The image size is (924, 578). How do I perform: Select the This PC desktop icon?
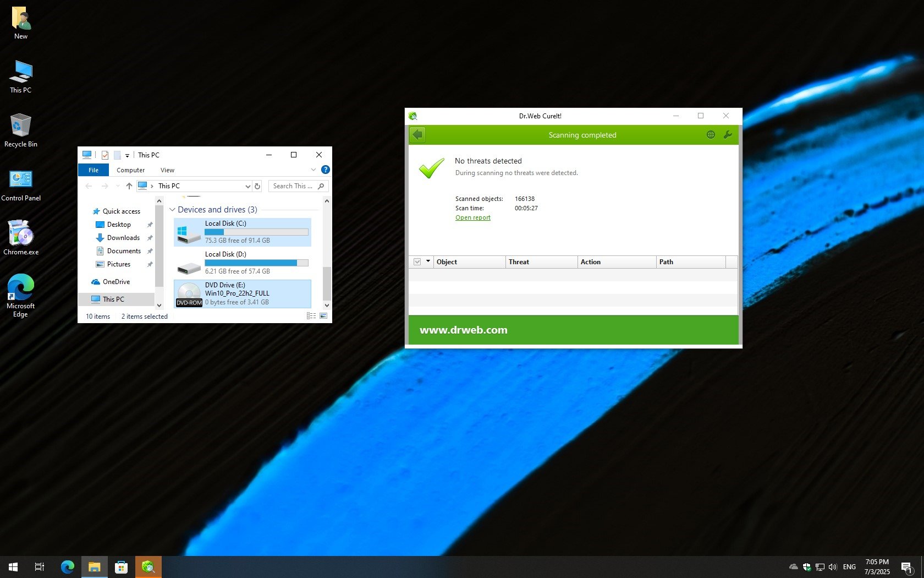click(x=21, y=77)
